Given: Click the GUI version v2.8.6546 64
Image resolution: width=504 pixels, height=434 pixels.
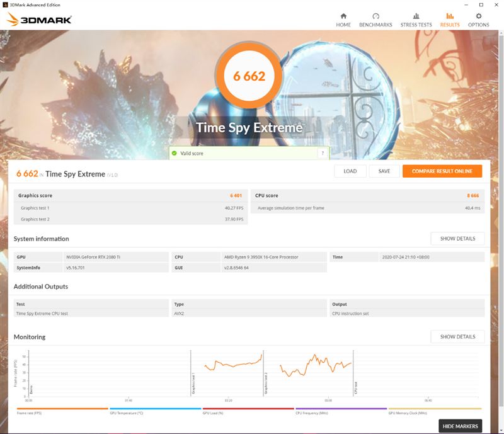Looking at the screenshot, I should pos(236,268).
